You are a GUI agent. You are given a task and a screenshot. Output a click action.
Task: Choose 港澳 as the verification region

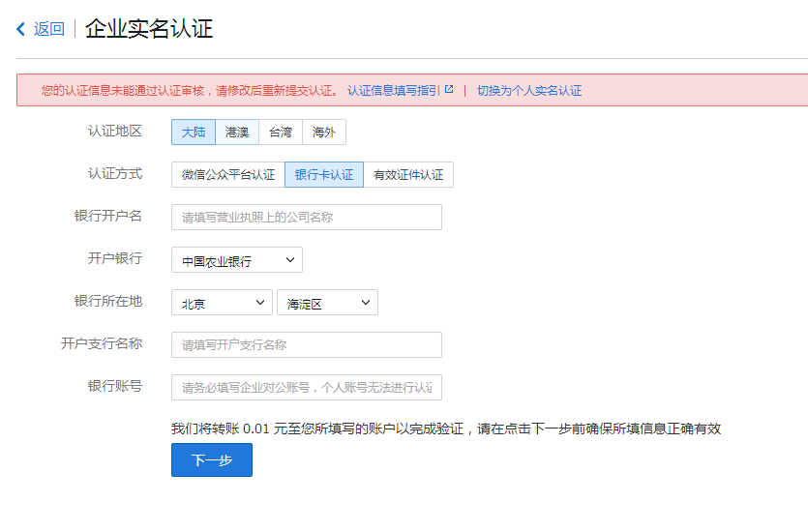click(x=237, y=133)
